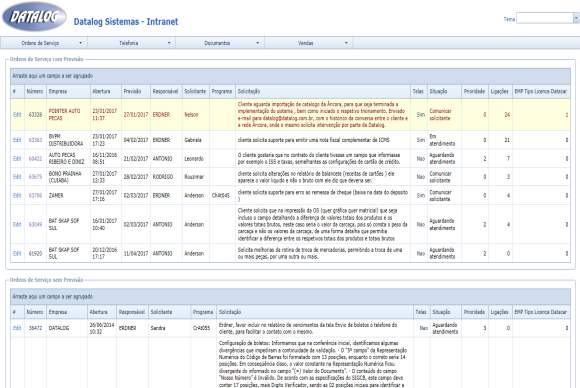The height and width of the screenshot is (388, 580).
Task: Sort top grid by Previsão column header
Action: coord(136,91)
